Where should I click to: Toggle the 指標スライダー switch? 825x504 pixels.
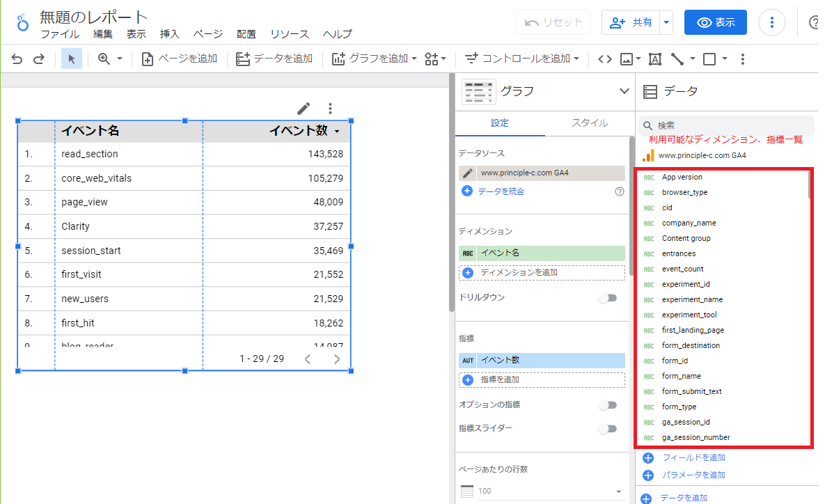(608, 429)
